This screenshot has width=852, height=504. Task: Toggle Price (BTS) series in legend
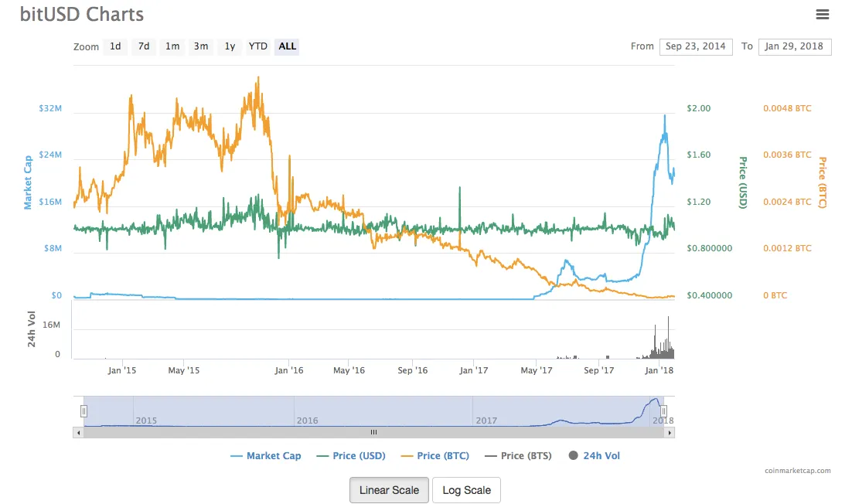[x=518, y=455]
